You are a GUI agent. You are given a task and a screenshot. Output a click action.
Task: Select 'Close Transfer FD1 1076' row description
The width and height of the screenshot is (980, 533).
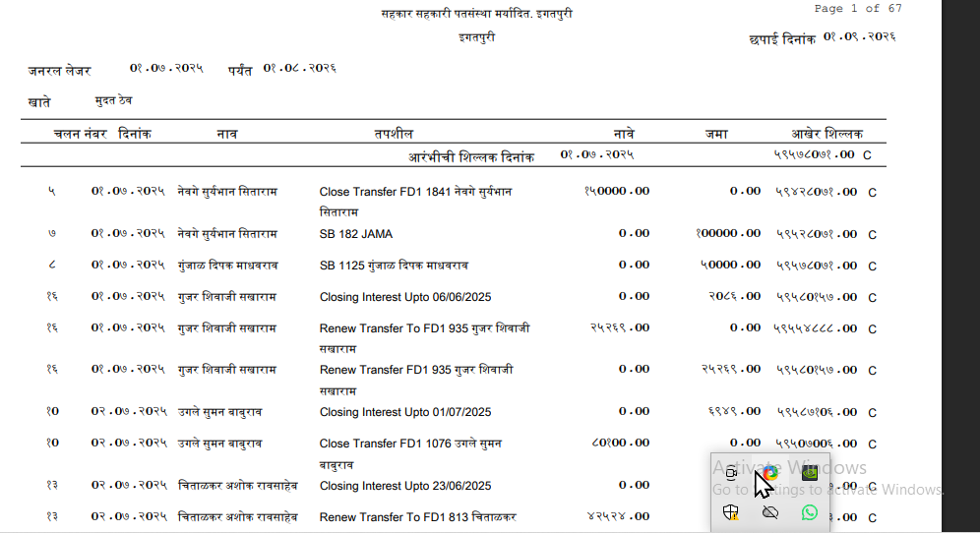410,453
